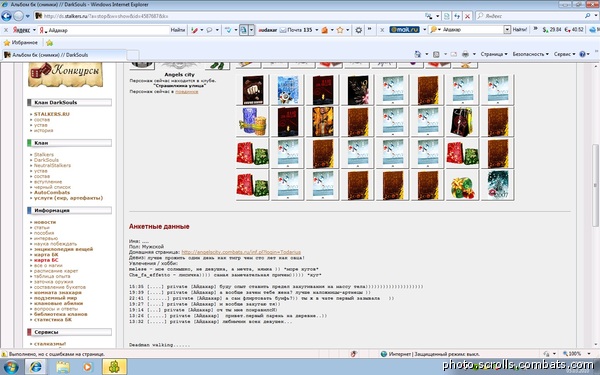Expand the zoom level 100% dropdown
The image size is (600, 375).
577,354
